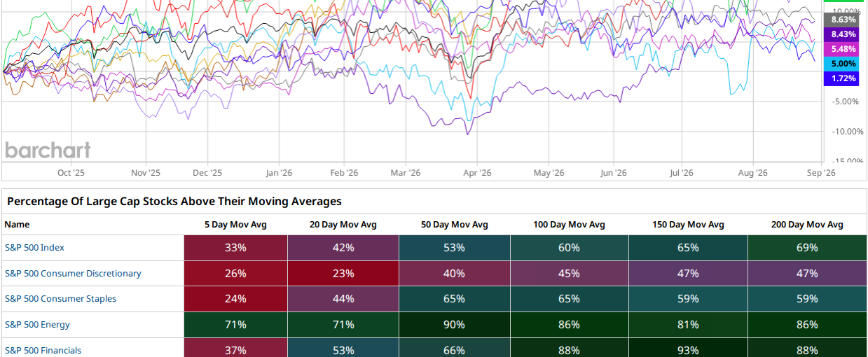
Task: Open S&P 500 Consumer Staples link
Action: coord(60,299)
